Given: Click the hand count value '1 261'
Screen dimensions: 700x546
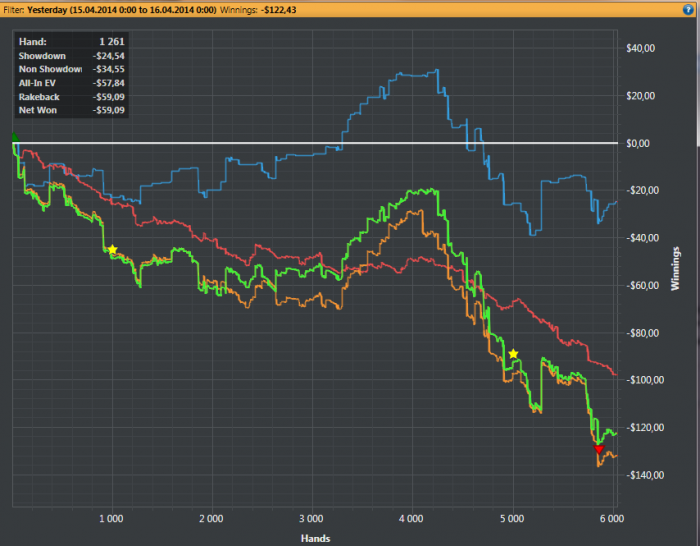Looking at the screenshot, I should [112, 42].
